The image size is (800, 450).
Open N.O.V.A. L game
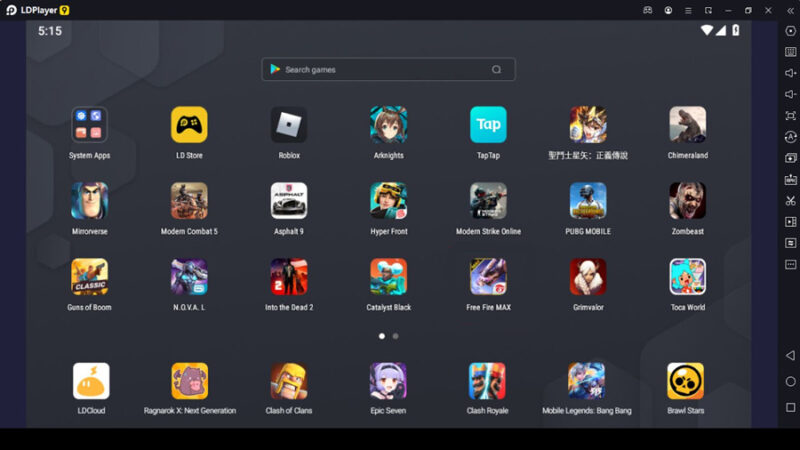(x=189, y=277)
